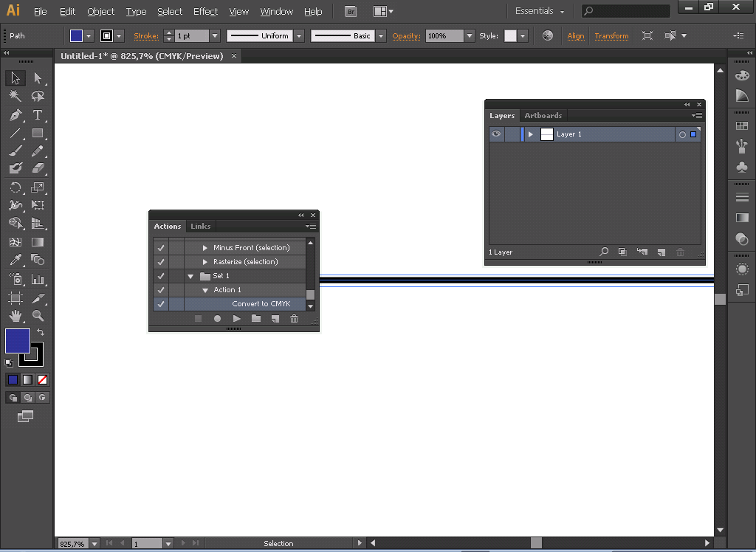Click Create New Layer icon in Layers panel

[x=661, y=252]
